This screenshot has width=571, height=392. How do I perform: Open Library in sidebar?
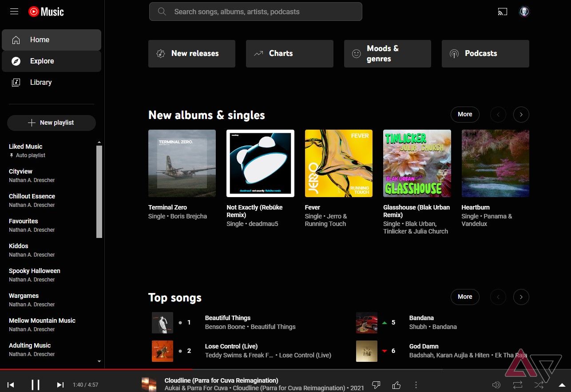pos(52,83)
